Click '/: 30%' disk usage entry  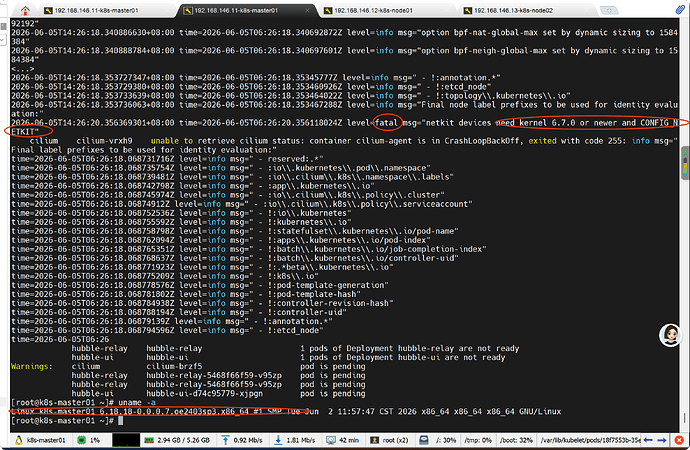coord(445,440)
